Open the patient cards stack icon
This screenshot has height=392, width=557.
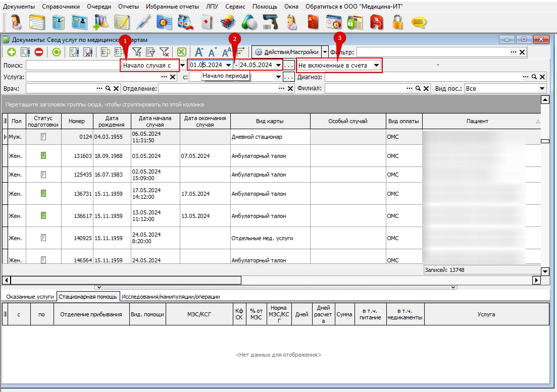point(58,22)
